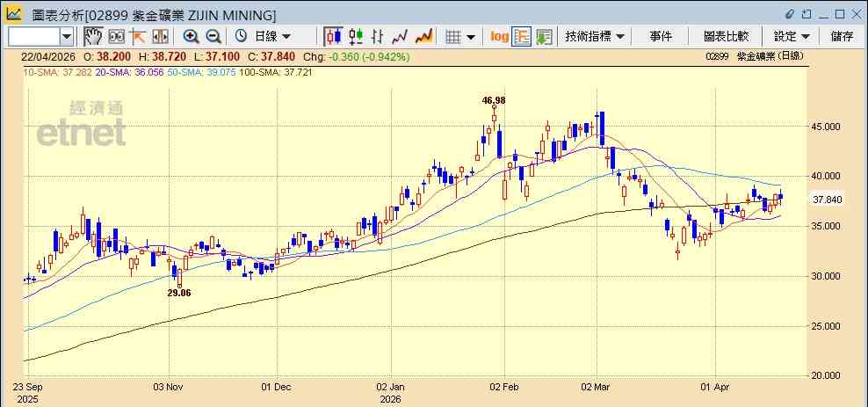Close the chart analysis window
The height and width of the screenshot is (407, 868).
coord(856,13)
